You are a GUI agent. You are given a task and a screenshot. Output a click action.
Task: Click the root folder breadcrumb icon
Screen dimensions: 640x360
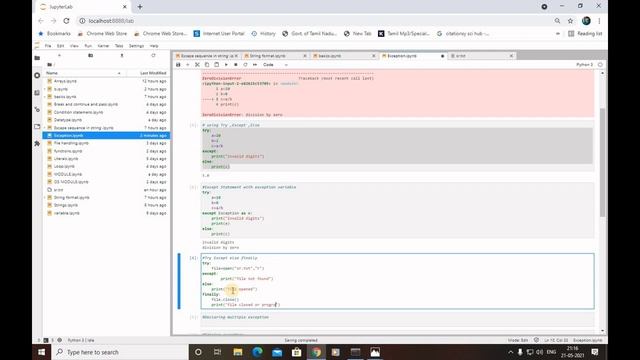click(x=49, y=64)
